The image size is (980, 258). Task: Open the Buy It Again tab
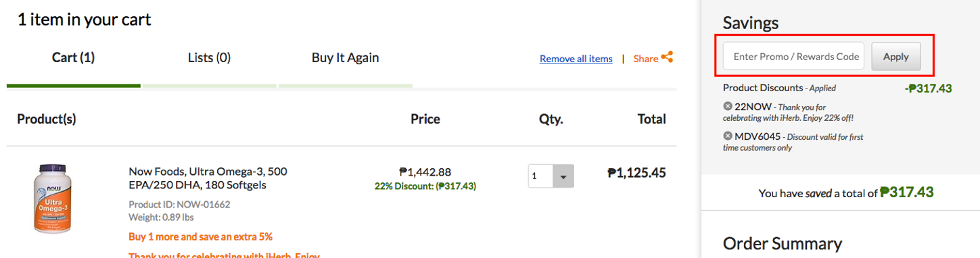tap(345, 57)
